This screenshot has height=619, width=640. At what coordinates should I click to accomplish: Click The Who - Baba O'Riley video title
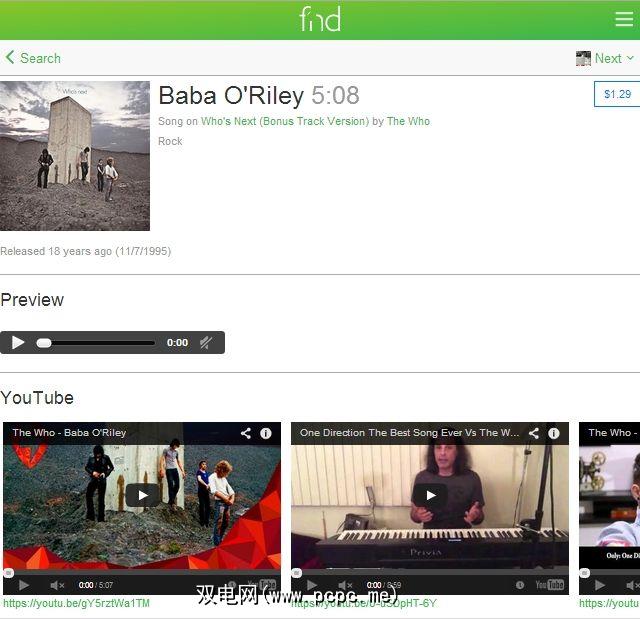69,433
